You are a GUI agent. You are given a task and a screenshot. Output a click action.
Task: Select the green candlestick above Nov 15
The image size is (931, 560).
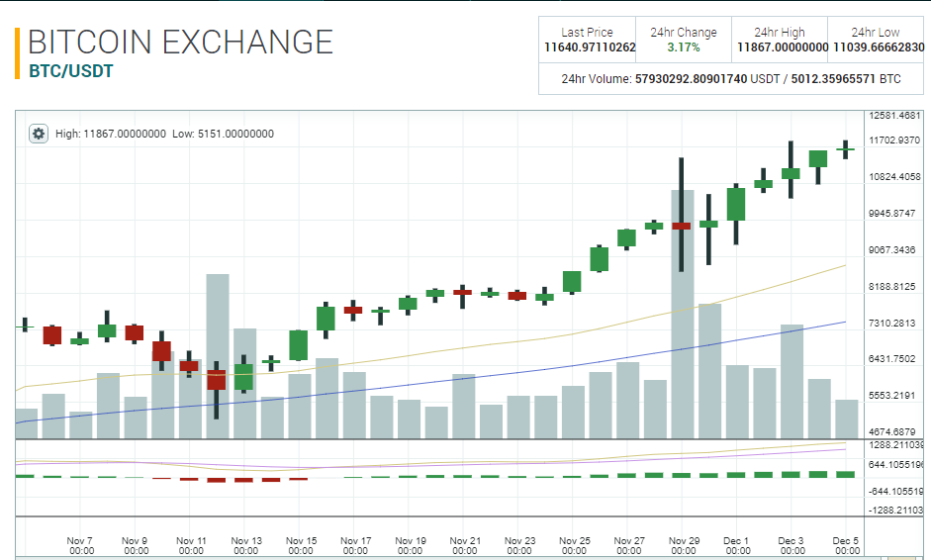[x=298, y=345]
